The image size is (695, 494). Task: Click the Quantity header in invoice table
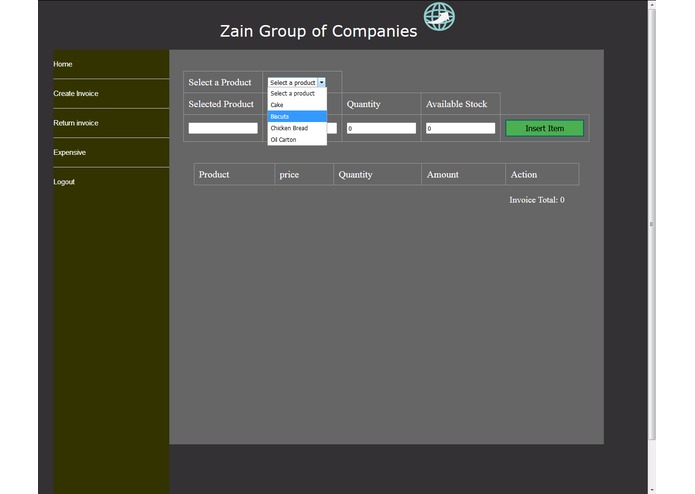[x=355, y=175]
